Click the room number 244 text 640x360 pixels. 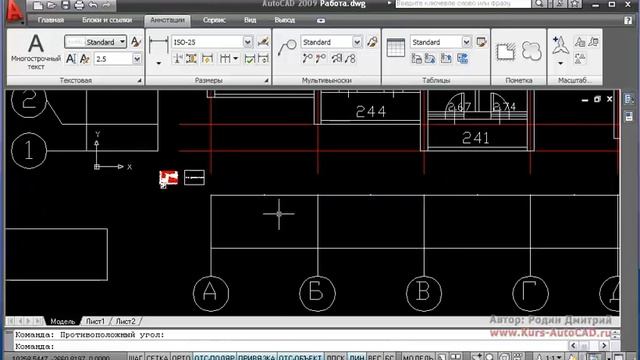[x=371, y=111]
